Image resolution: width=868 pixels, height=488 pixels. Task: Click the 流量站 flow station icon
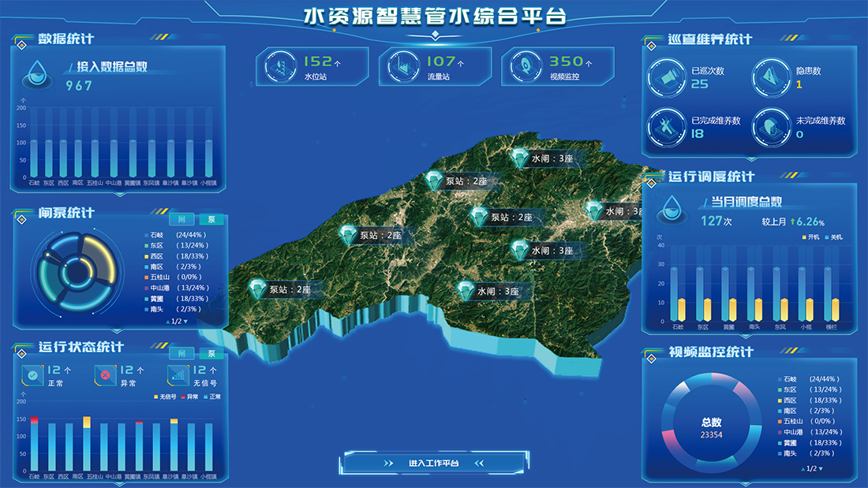point(402,66)
